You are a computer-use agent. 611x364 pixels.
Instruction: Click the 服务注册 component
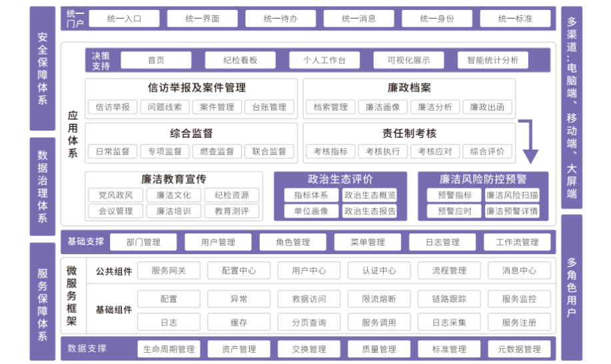(519, 322)
